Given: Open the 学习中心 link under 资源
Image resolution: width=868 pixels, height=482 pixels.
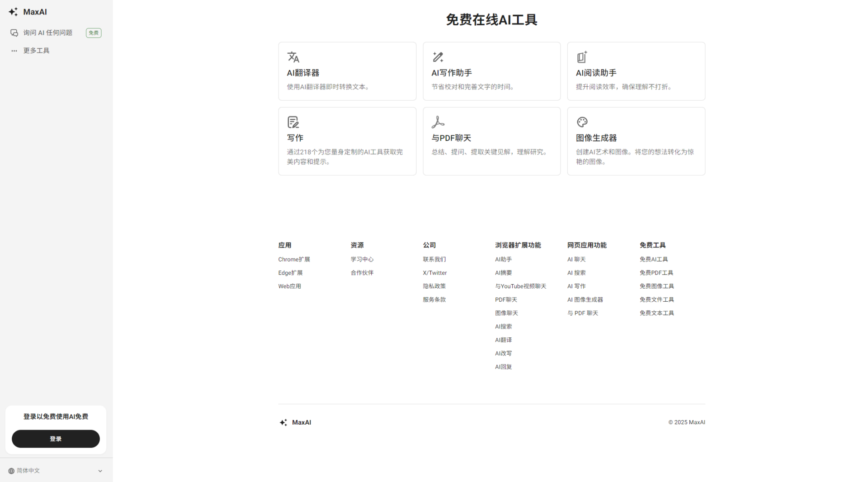Looking at the screenshot, I should click(x=362, y=259).
